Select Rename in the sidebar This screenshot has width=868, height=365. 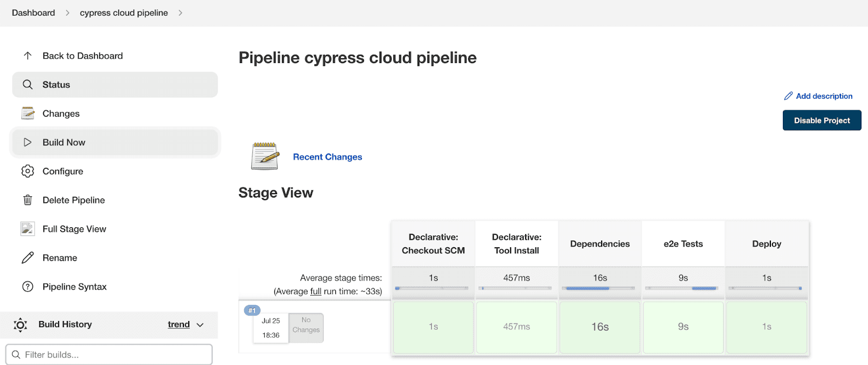coord(115,258)
